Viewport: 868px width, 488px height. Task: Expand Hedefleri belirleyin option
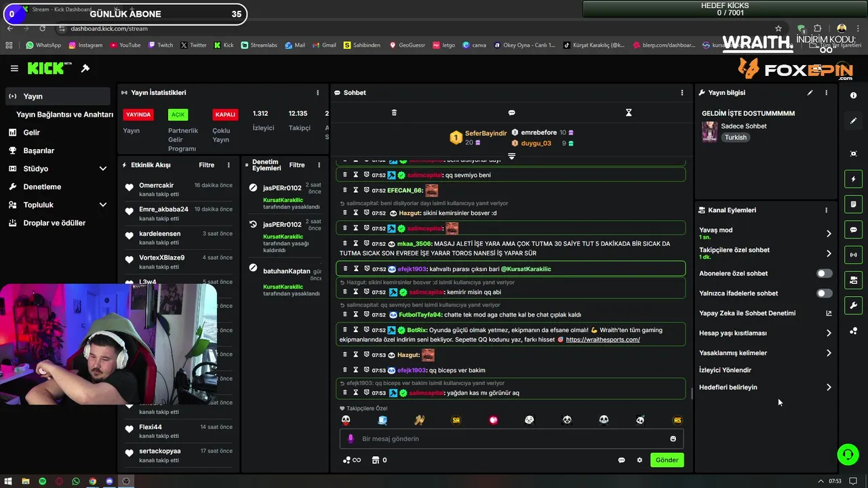click(x=829, y=387)
